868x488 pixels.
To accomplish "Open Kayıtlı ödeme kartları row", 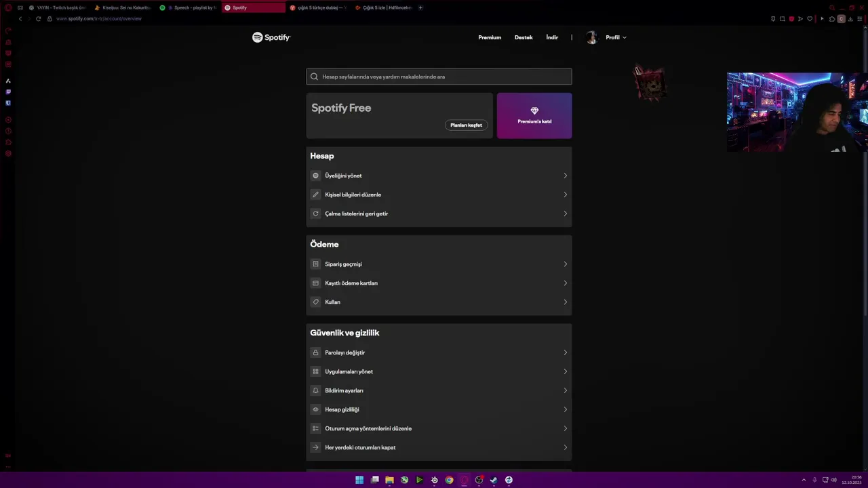I will point(439,283).
